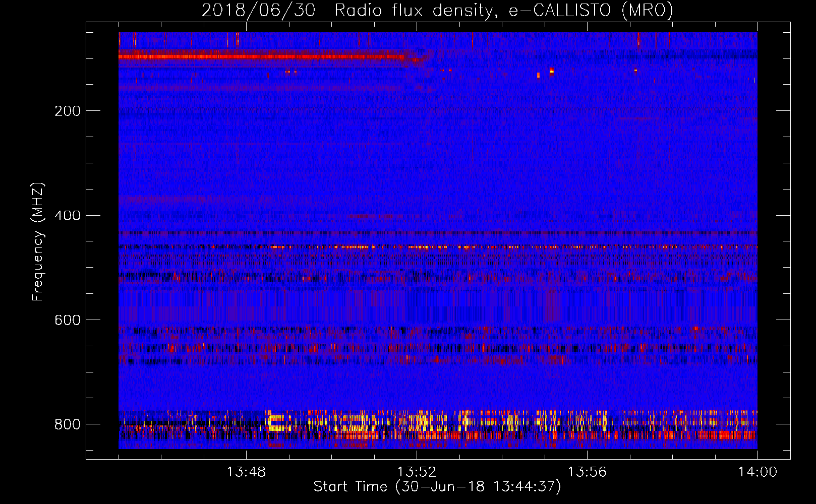The height and width of the screenshot is (504, 816).
Task: Click the 14:00 time tick label
Action: point(757,472)
